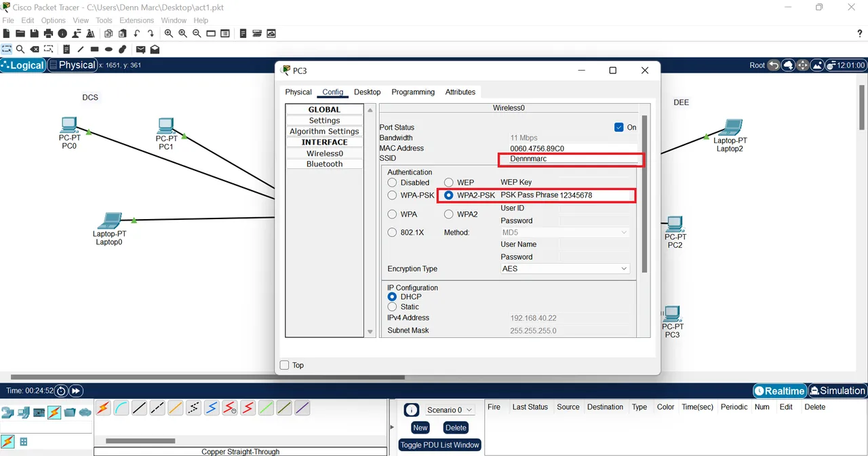
Task: Switch to Simulation mode
Action: pos(837,391)
